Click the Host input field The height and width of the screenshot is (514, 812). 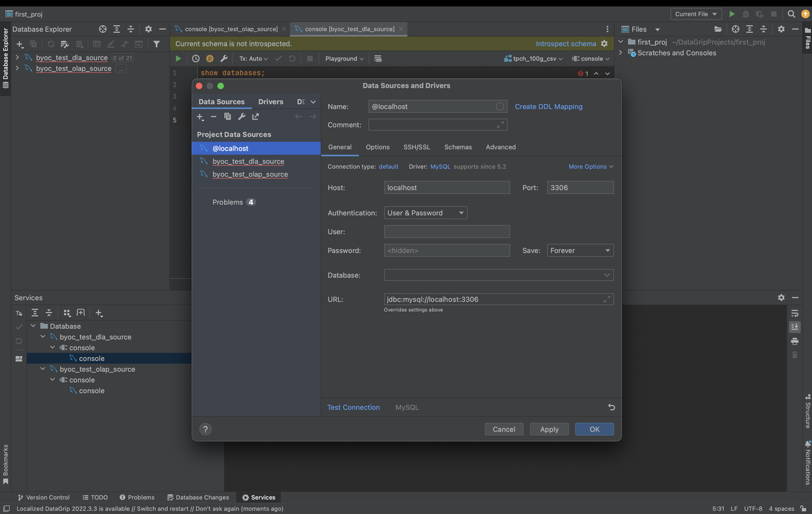click(x=447, y=188)
